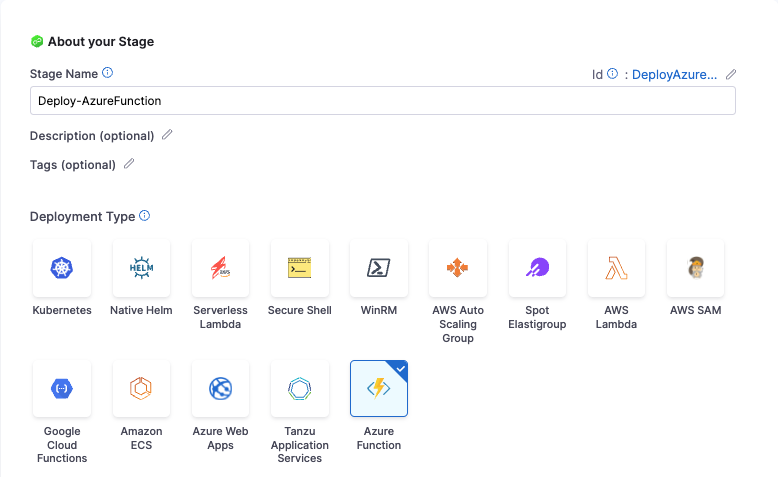Expand Description field via pencil icon
Viewport: 778px width, 477px height.
167,135
